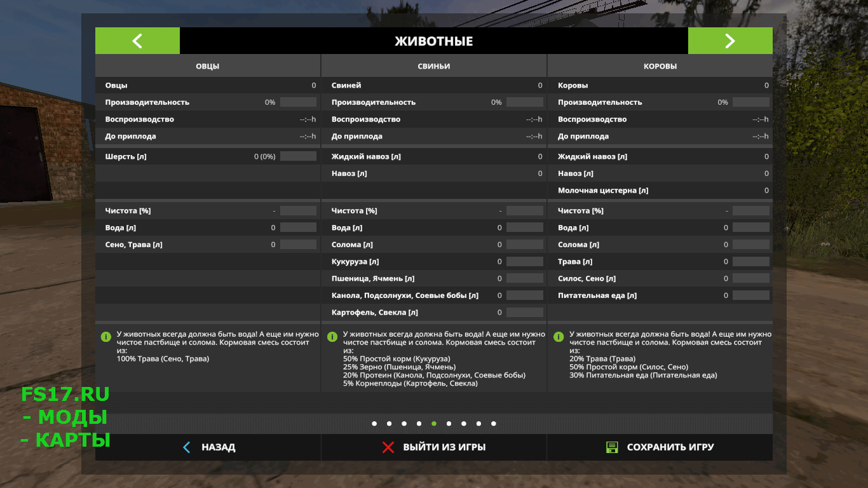Click the info icon in the Овцы column
This screenshot has width=868, height=488.
105,336
